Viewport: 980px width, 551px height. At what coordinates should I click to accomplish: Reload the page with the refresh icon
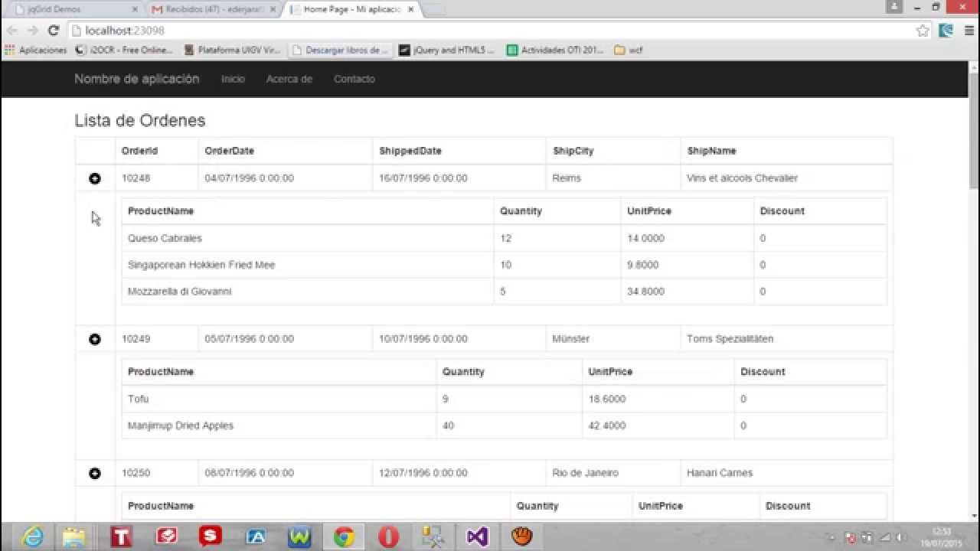53,31
